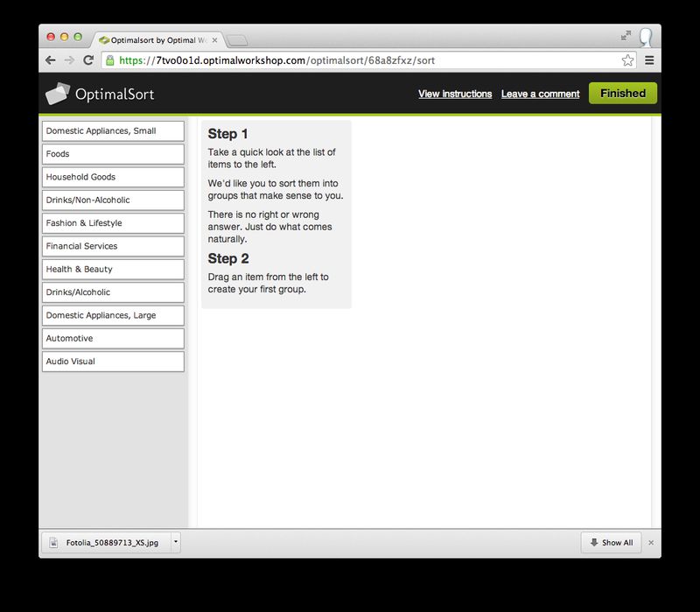The image size is (700, 612).
Task: Click the browser forward arrow
Action: pyautogui.click(x=69, y=60)
